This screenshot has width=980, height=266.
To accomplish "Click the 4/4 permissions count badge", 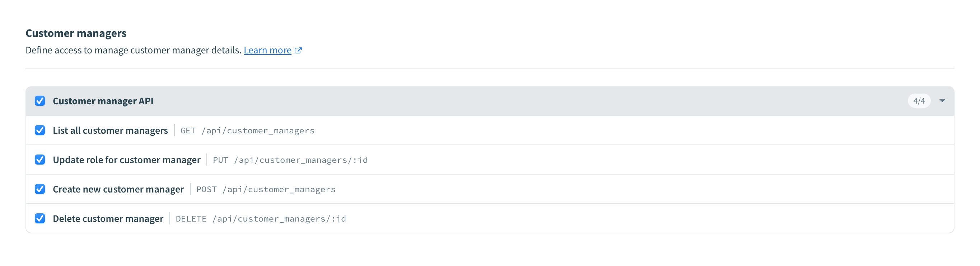I will click(919, 101).
